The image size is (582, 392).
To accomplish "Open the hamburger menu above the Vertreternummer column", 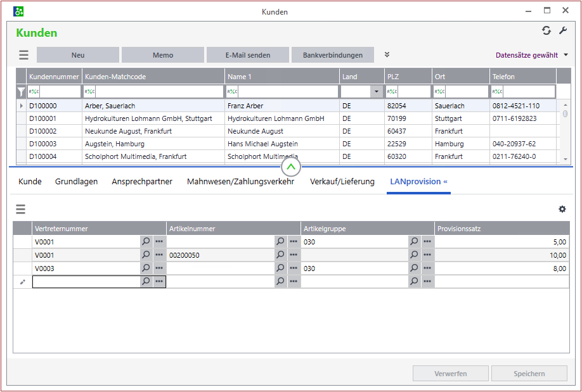I will coord(21,210).
